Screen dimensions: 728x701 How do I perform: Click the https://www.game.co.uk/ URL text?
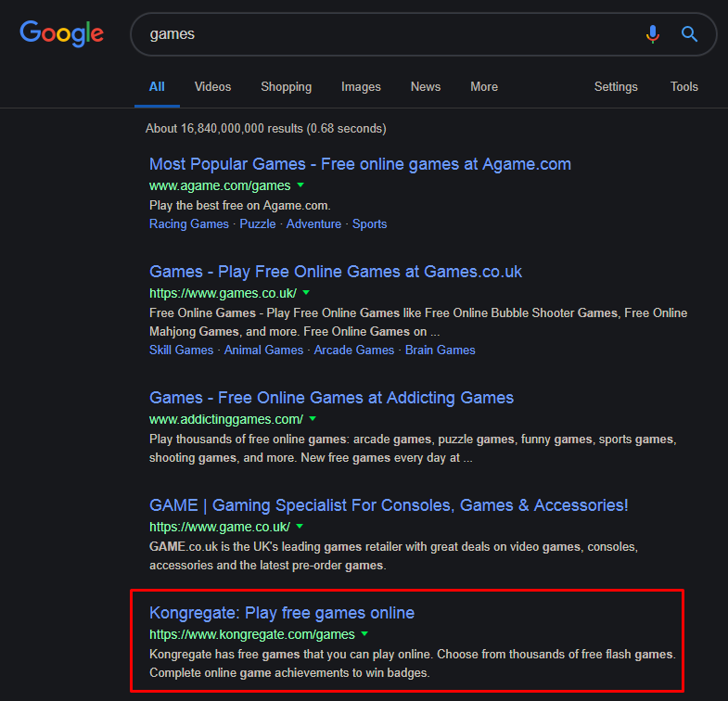(x=220, y=527)
